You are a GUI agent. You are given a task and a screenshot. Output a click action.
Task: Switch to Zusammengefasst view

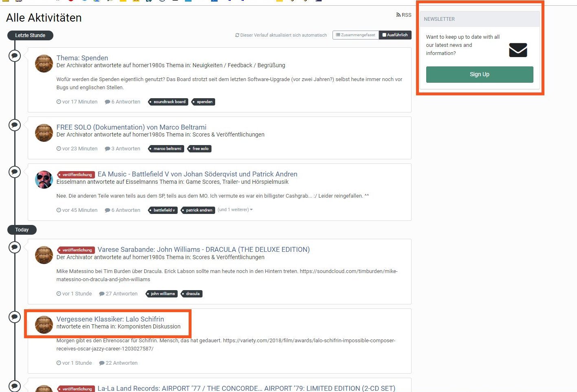(x=355, y=35)
